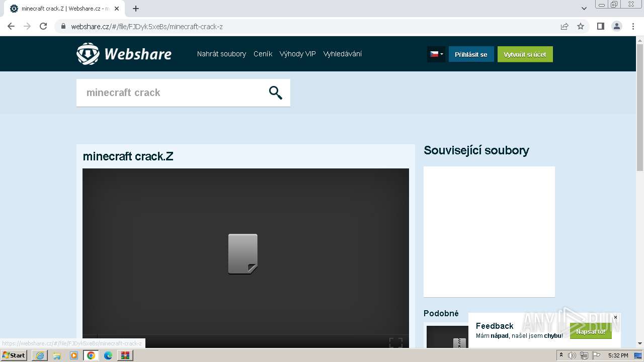Open the Czech flag language dropdown

pos(436,54)
